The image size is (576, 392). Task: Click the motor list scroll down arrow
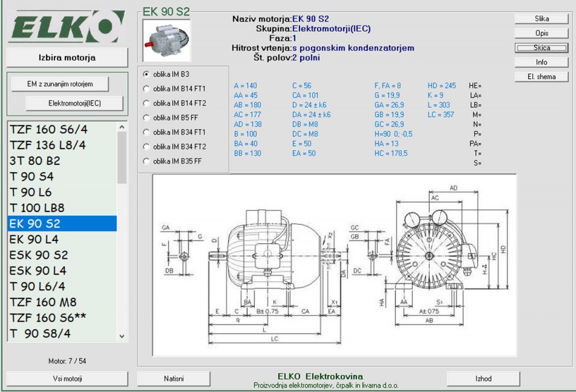pos(122,336)
